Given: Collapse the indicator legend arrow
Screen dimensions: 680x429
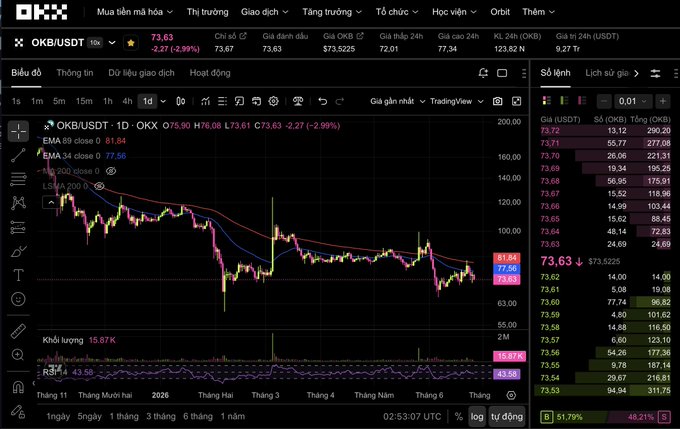Looking at the screenshot, I should pyautogui.click(x=51, y=202).
